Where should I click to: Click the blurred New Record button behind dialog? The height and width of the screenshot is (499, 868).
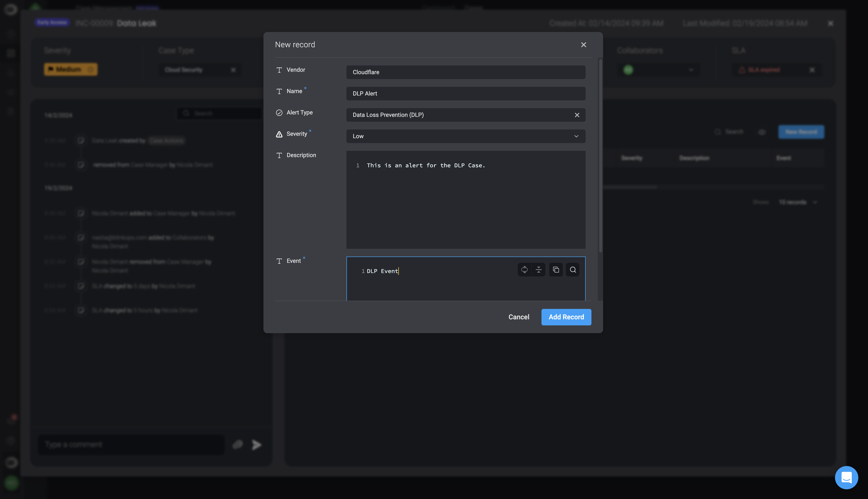[x=801, y=132]
